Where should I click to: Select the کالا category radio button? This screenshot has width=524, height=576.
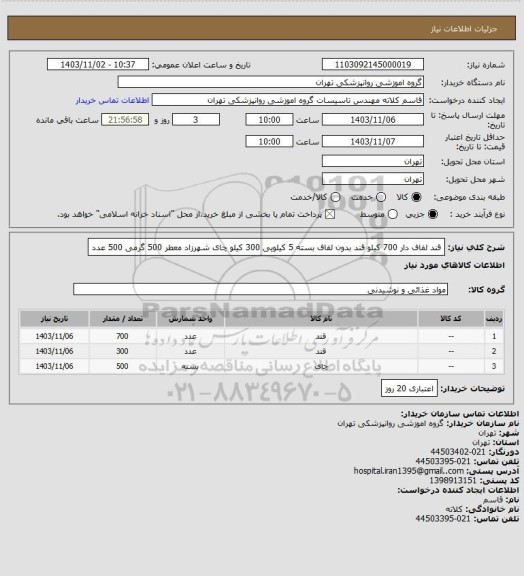(x=416, y=197)
